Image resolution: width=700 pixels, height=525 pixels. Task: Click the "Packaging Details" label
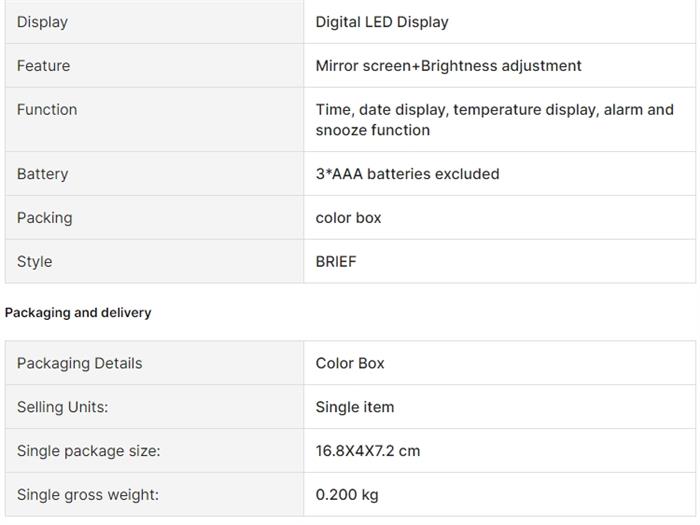click(x=79, y=363)
